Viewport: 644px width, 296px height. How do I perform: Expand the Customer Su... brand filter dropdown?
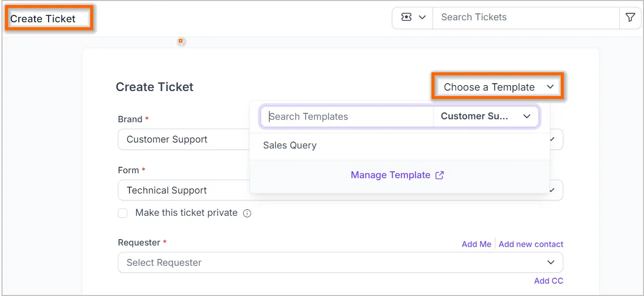point(485,117)
